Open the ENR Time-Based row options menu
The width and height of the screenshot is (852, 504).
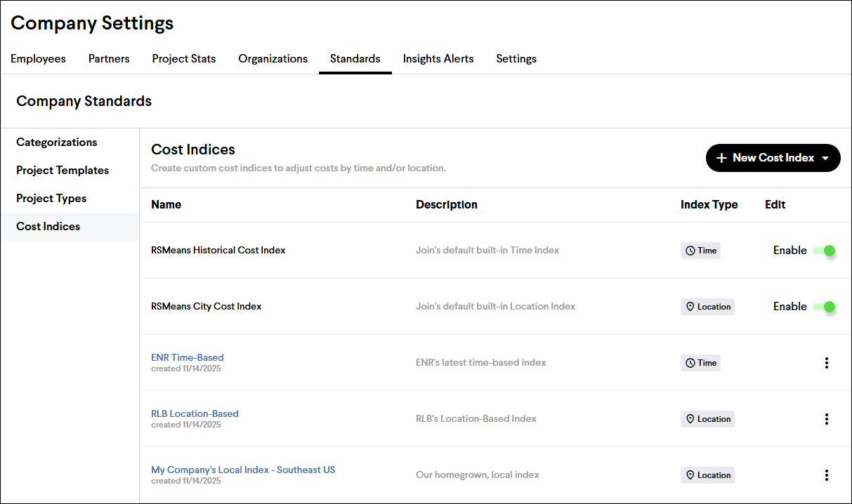pyautogui.click(x=826, y=363)
